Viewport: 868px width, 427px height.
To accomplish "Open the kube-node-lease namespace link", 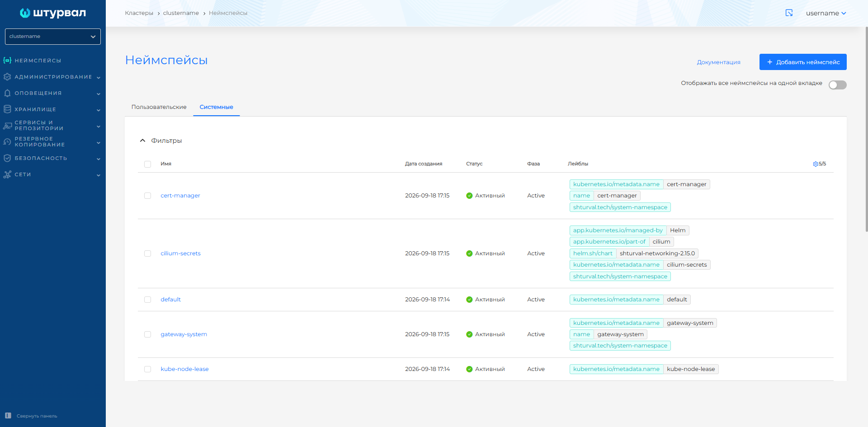I will 185,369.
